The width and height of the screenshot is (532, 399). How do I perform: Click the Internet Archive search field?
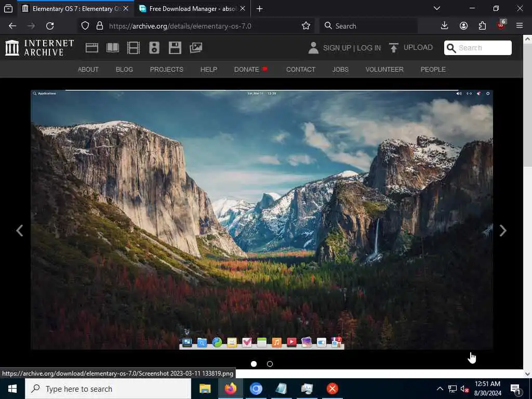click(x=478, y=48)
